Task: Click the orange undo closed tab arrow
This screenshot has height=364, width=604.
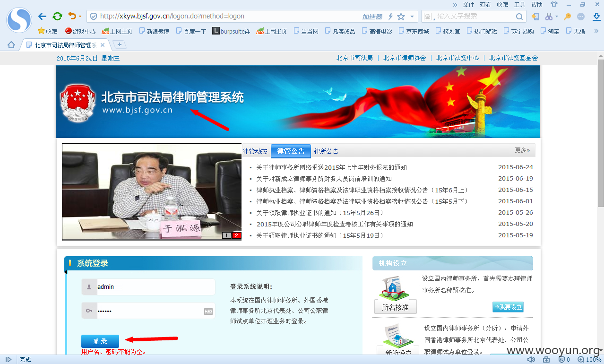Action: (x=72, y=16)
